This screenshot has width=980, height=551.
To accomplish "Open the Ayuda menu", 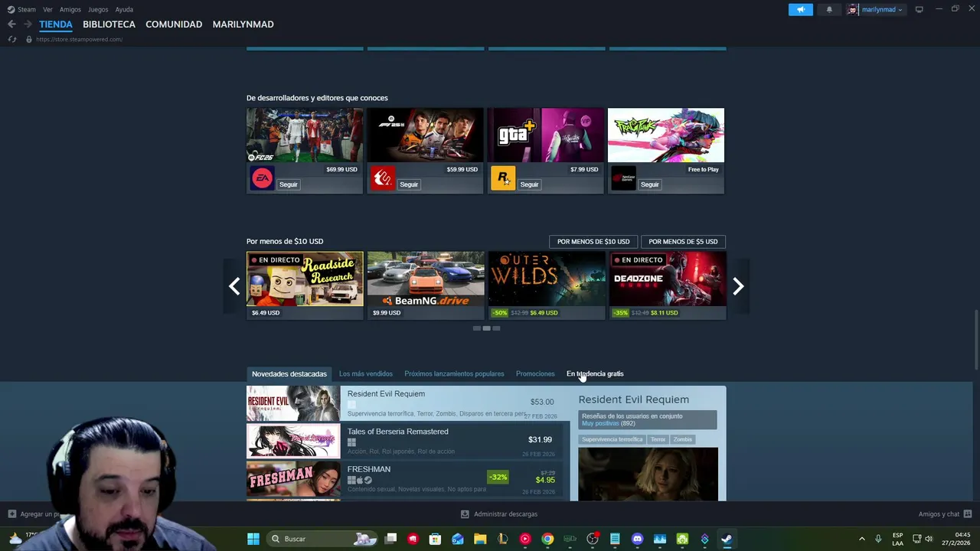I will (x=124, y=9).
